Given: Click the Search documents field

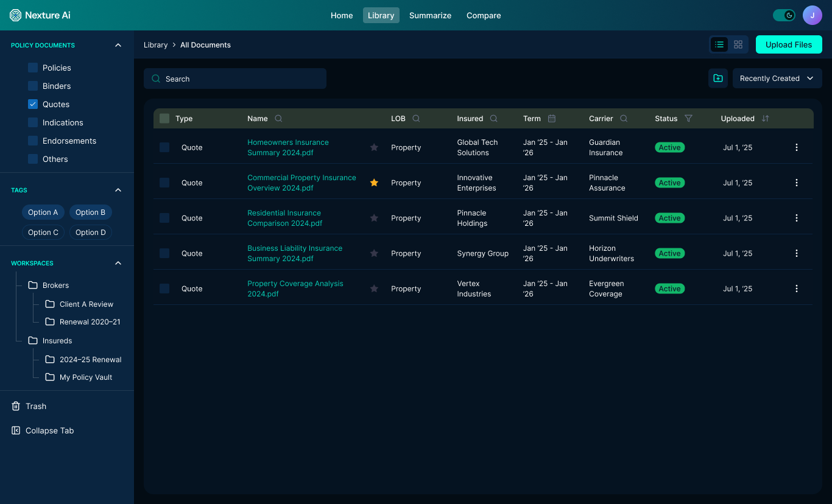Looking at the screenshot, I should pos(235,79).
